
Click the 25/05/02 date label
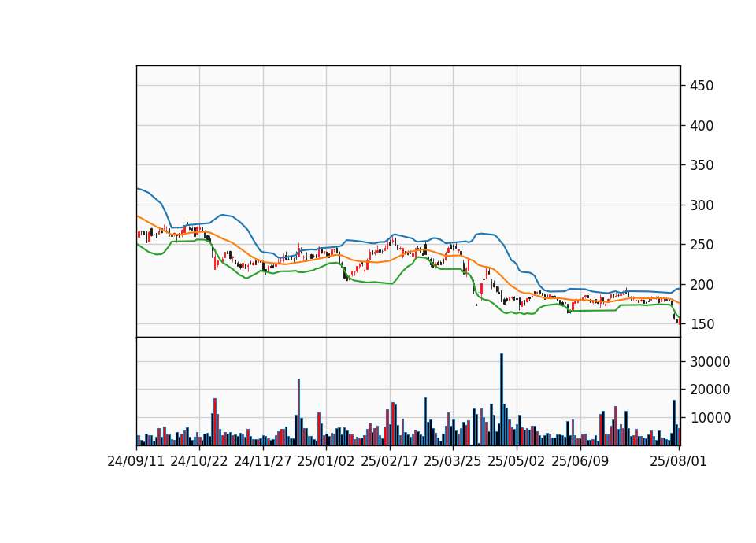pyautogui.click(x=517, y=461)
